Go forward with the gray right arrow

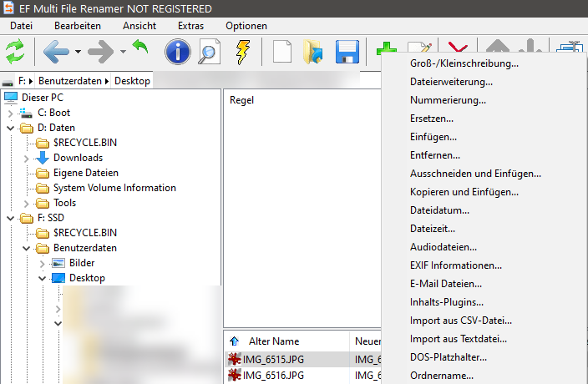coord(100,51)
